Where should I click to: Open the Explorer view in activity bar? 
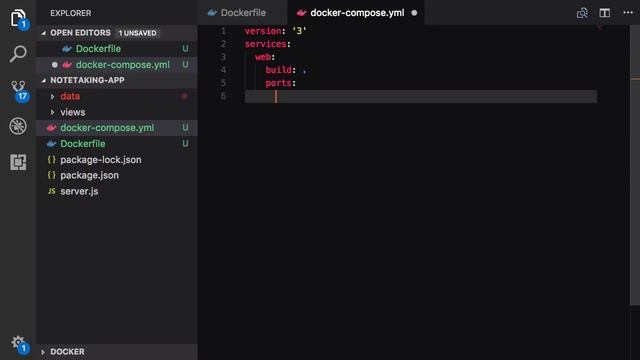coord(18,18)
